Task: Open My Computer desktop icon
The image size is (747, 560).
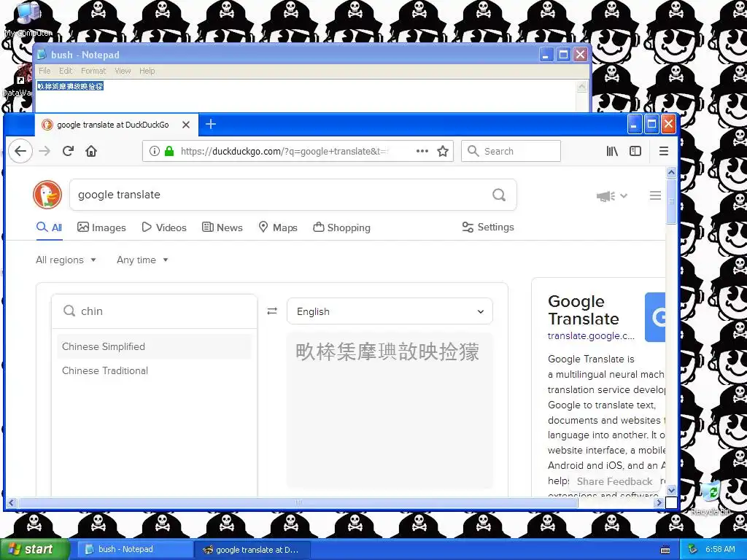Action: click(x=28, y=20)
